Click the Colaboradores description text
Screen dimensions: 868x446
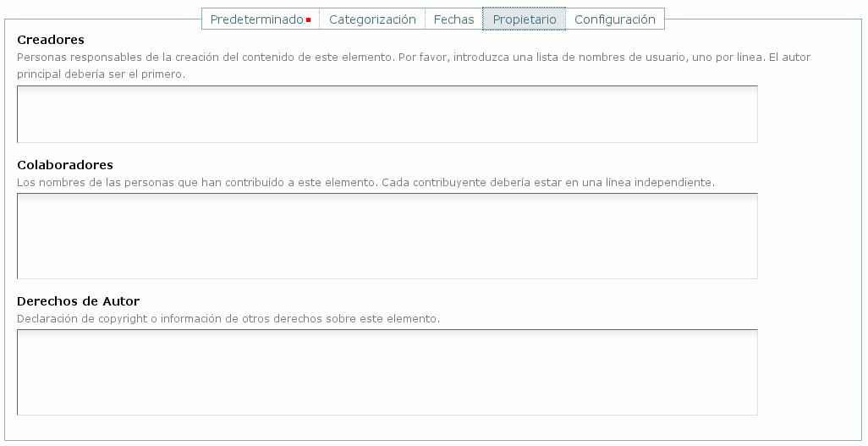pyautogui.click(x=365, y=183)
